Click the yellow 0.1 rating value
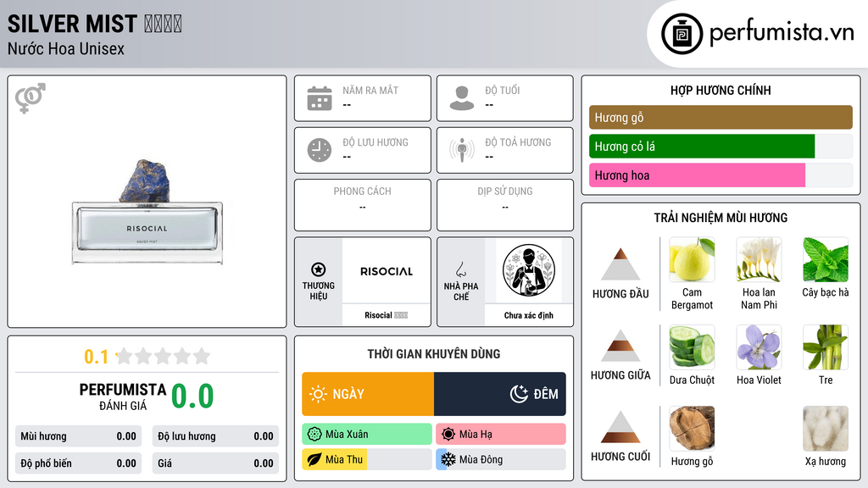The height and width of the screenshot is (488, 868). pyautogui.click(x=97, y=357)
